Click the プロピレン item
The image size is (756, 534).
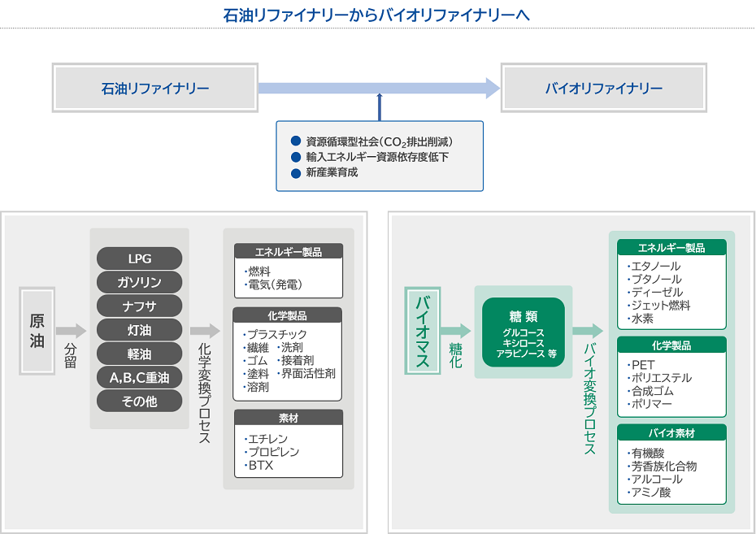272,452
